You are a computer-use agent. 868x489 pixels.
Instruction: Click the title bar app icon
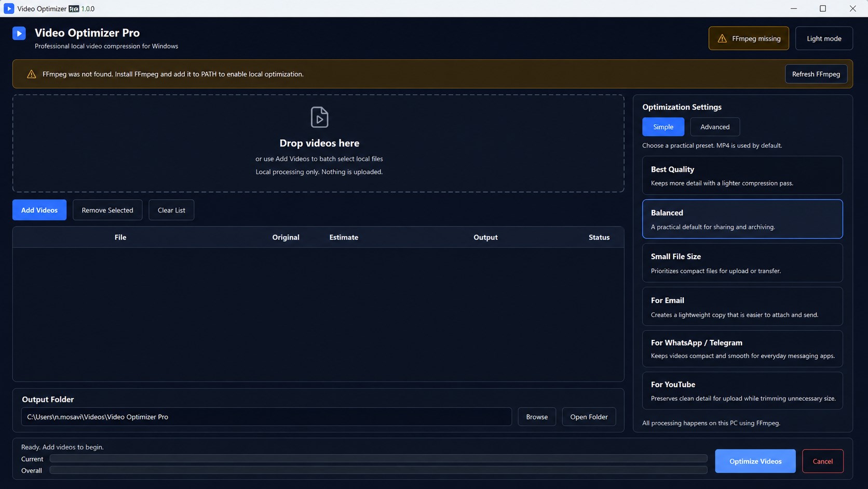pos(9,8)
